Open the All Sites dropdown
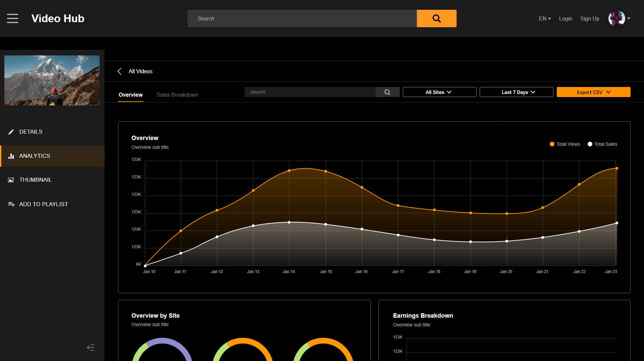 [439, 92]
